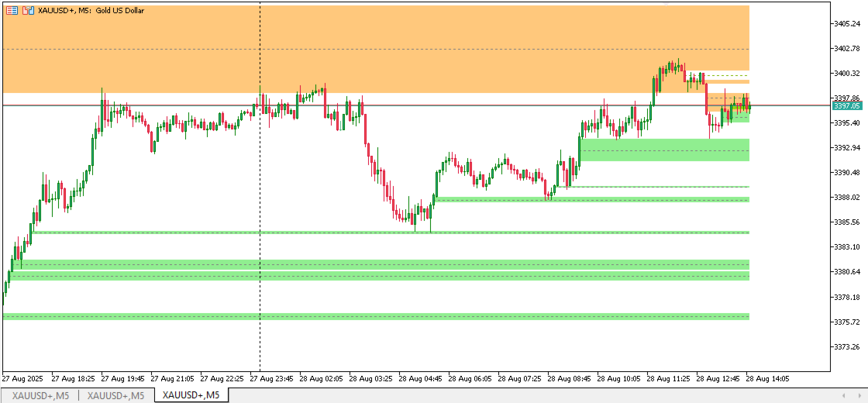This screenshot has width=868, height=403.
Task: Click the right tab-scroll arrow
Action: 859,395
